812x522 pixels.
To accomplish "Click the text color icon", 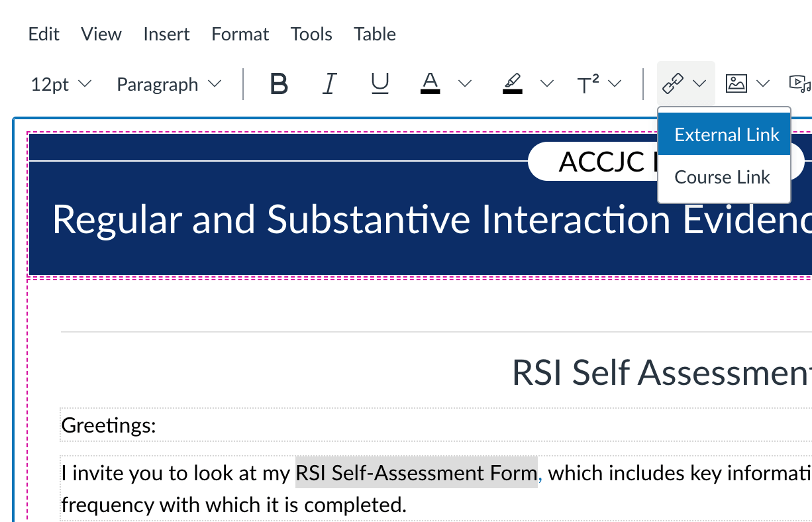I will click(431, 84).
